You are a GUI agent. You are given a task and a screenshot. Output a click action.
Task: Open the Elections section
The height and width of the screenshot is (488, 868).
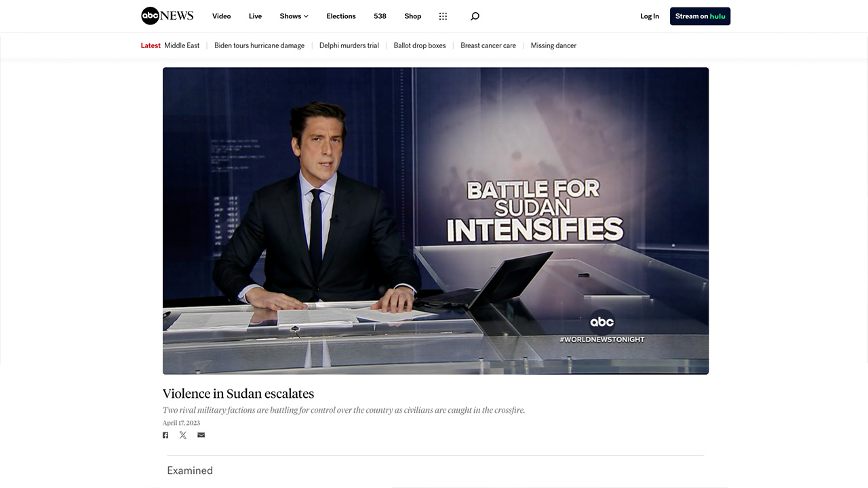(x=341, y=16)
